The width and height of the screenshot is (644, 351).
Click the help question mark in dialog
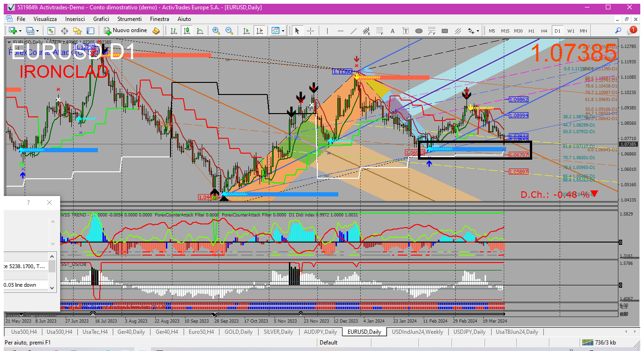(28, 202)
